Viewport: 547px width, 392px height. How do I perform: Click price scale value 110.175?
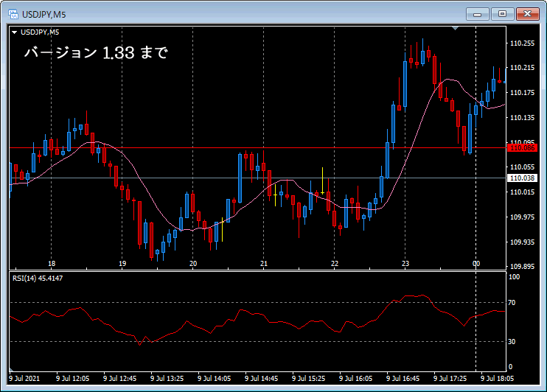(x=522, y=93)
